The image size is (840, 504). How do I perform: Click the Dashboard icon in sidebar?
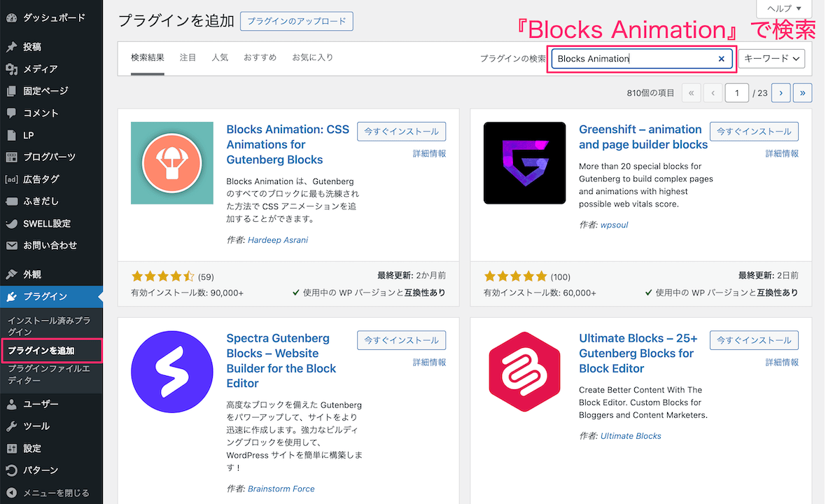(11, 17)
